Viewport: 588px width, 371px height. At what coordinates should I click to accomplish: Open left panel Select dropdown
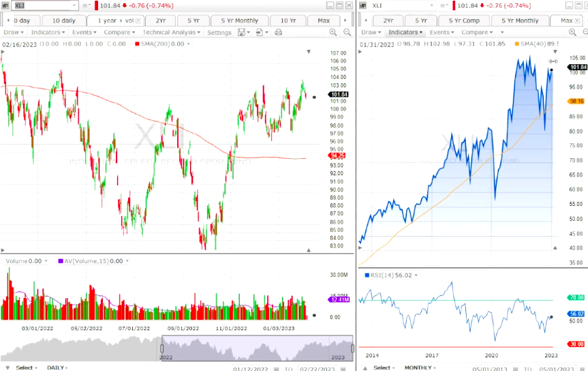tap(27, 368)
